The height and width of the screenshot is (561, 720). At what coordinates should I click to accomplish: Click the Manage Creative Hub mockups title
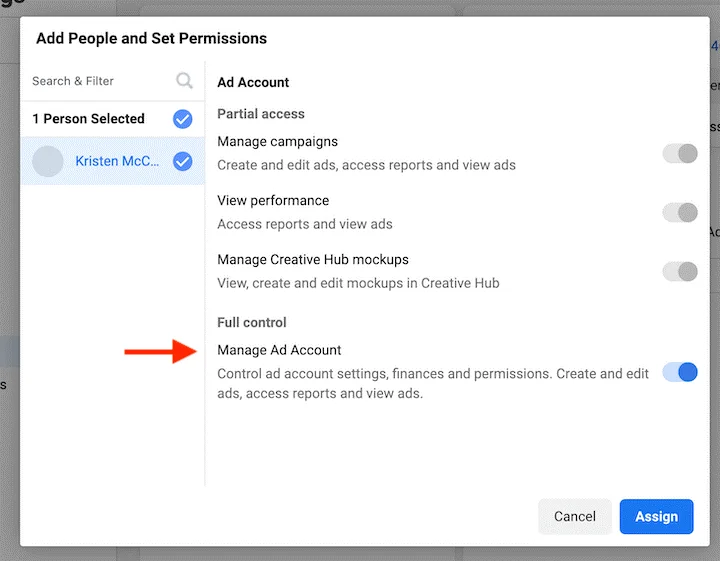click(312, 260)
